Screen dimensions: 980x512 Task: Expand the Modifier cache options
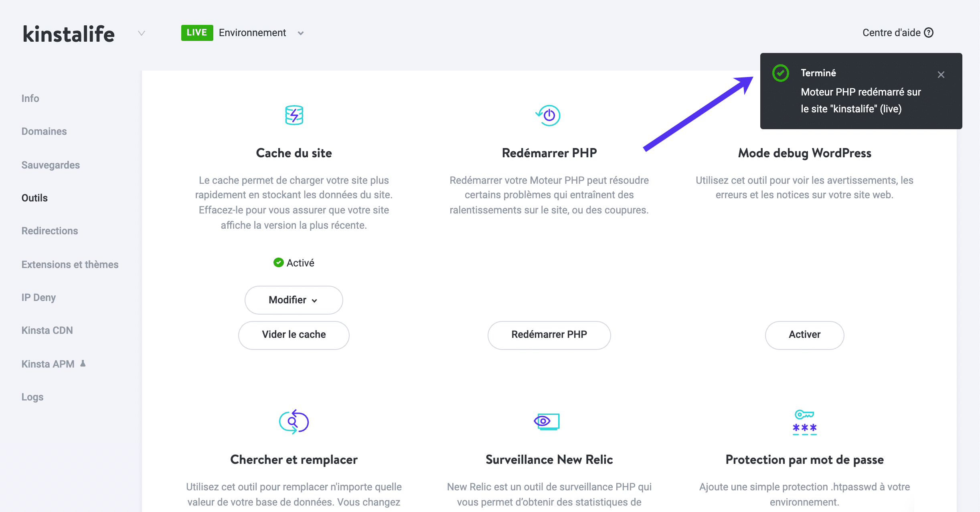point(293,300)
